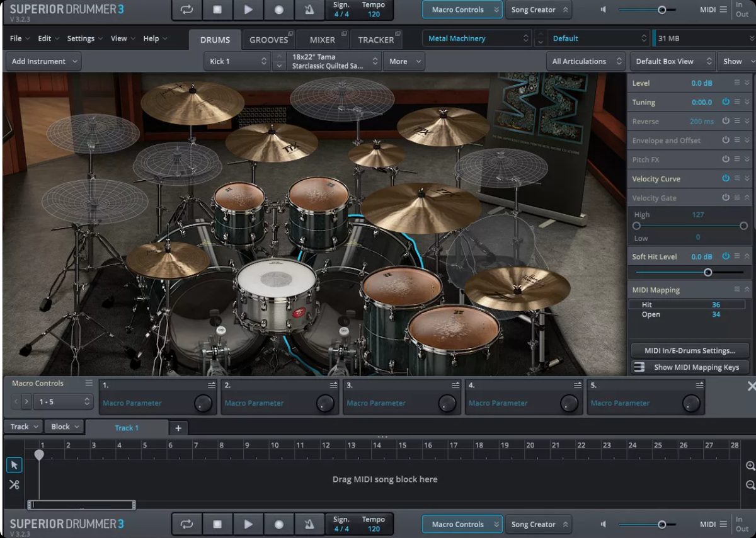Enable the Reverse power toggle
This screenshot has height=538, width=756.
726,121
